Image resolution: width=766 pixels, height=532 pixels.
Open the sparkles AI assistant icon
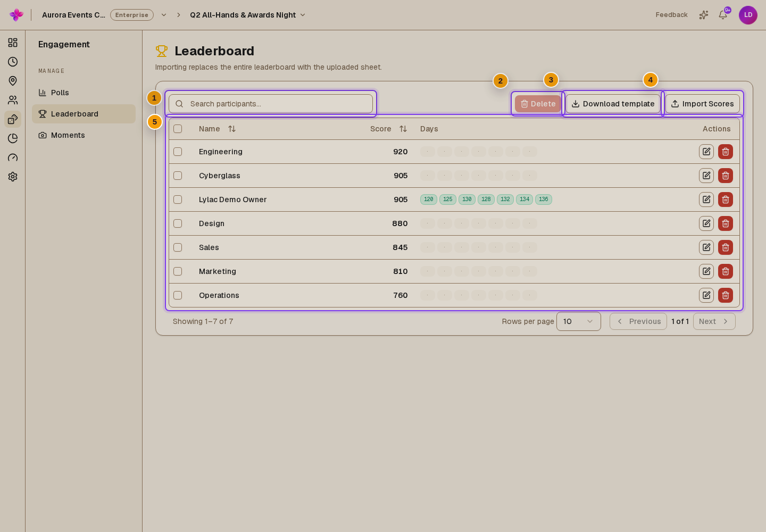(x=704, y=15)
